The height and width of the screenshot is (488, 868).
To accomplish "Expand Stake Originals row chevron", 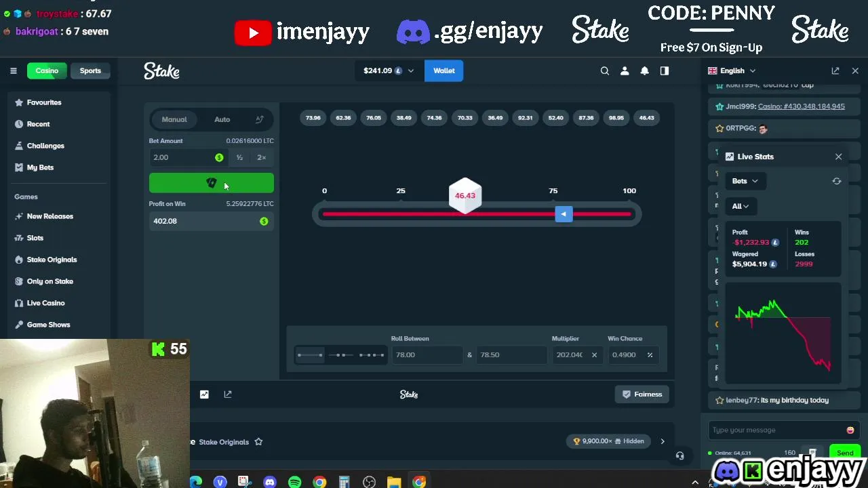I will [x=663, y=441].
